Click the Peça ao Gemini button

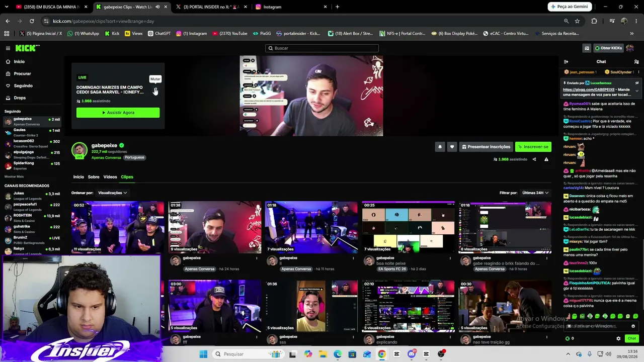(569, 7)
